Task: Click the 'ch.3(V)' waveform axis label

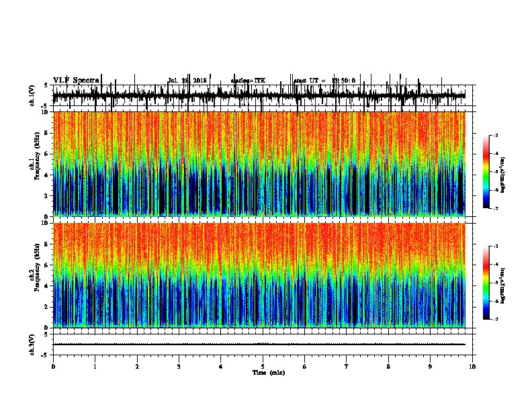Action: [32, 345]
